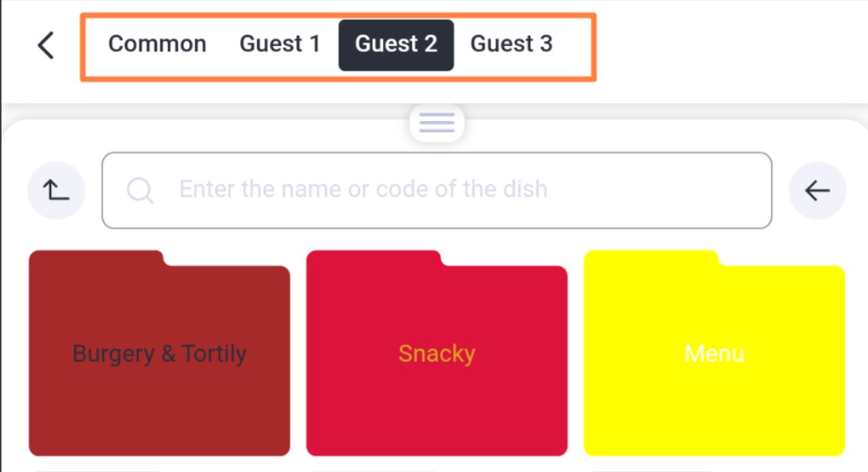Image resolution: width=868 pixels, height=472 pixels.
Task: Open the Burgery & Tortily folder
Action: 159,353
